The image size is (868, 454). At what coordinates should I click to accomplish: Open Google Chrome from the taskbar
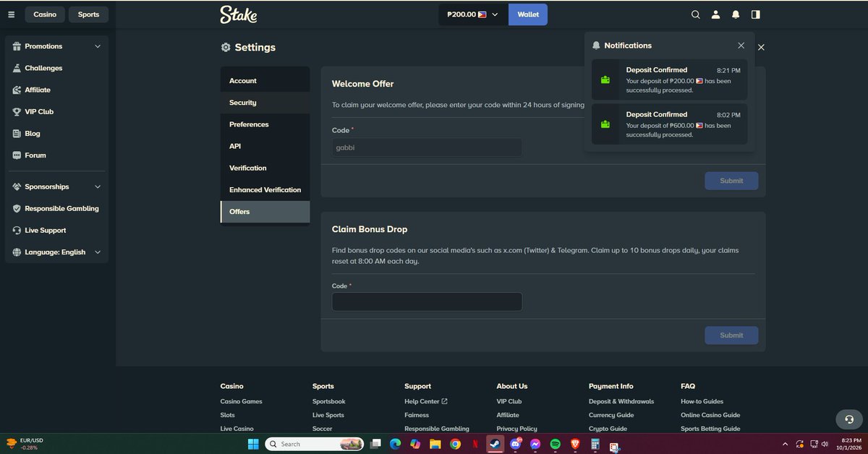pos(455,444)
